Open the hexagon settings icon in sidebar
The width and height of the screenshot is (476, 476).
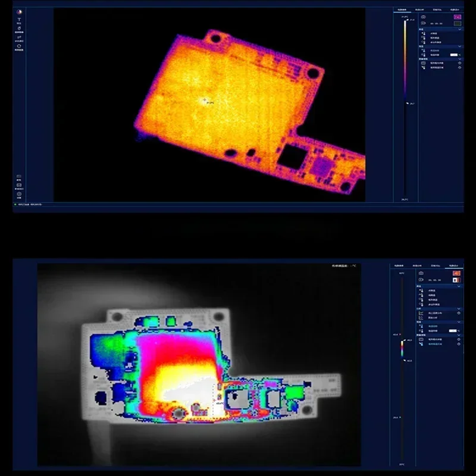[19, 194]
